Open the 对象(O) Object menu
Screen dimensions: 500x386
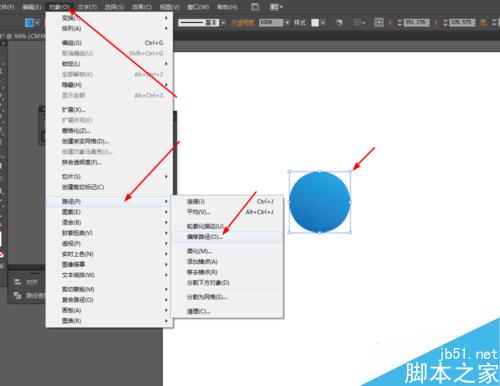tap(59, 7)
